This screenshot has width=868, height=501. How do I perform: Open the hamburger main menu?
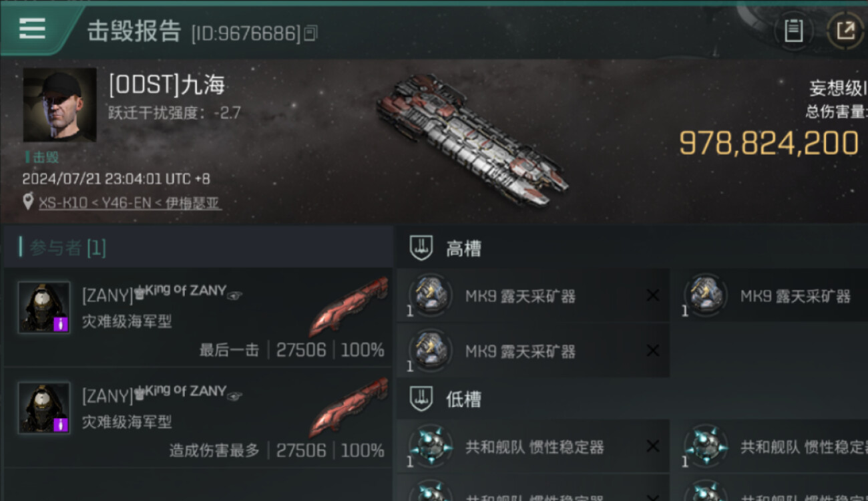[32, 28]
